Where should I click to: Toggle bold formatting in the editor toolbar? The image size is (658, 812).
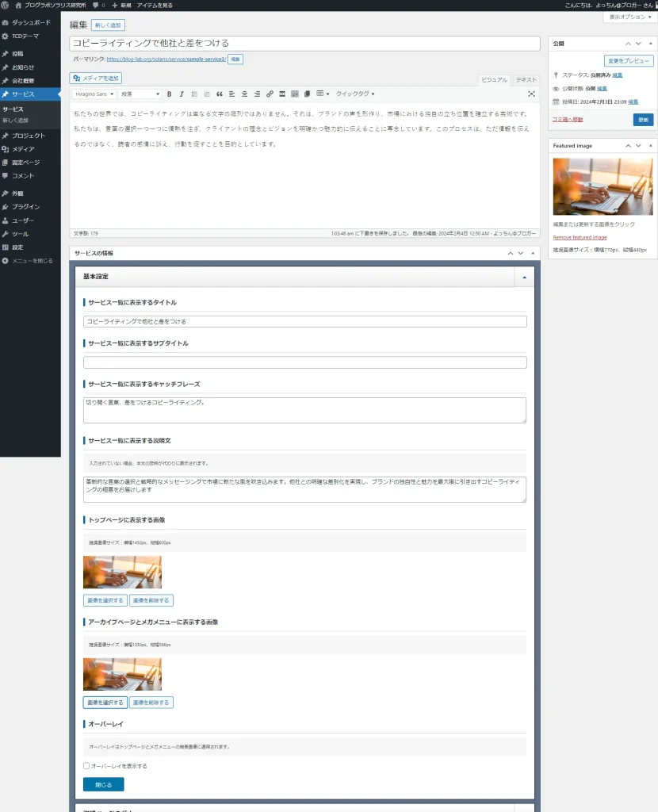pyautogui.click(x=169, y=93)
